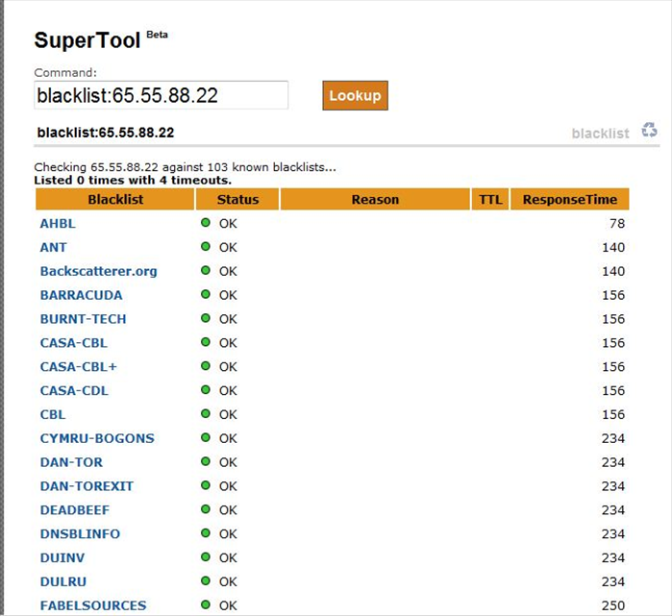Open the CYMRU-BOGONS blacklist link
The image size is (672, 616).
97,438
